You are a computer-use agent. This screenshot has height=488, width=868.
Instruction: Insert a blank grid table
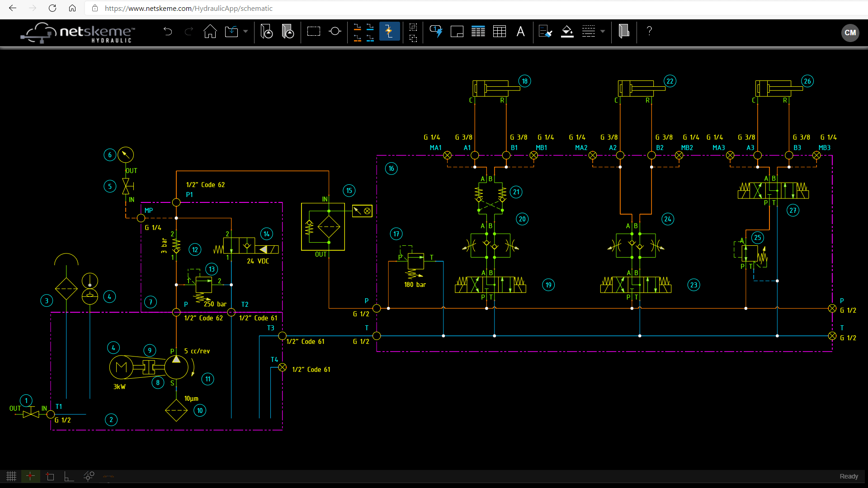click(x=500, y=31)
